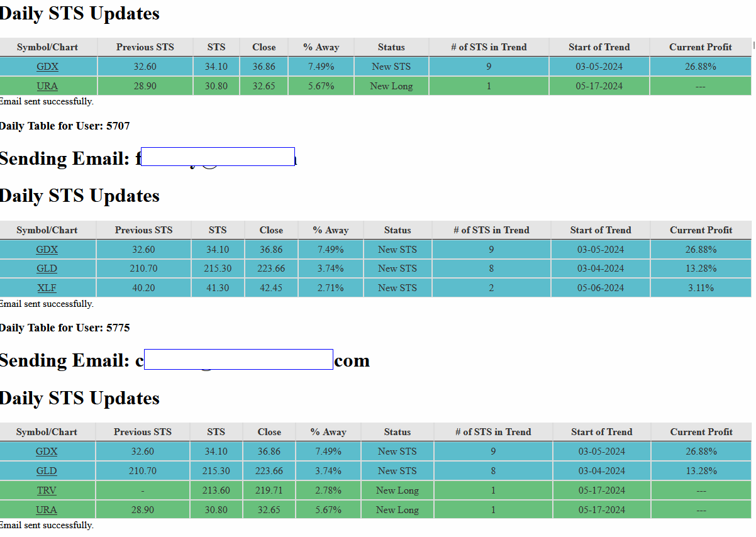Open the TRV symbol chart link

tap(47, 490)
